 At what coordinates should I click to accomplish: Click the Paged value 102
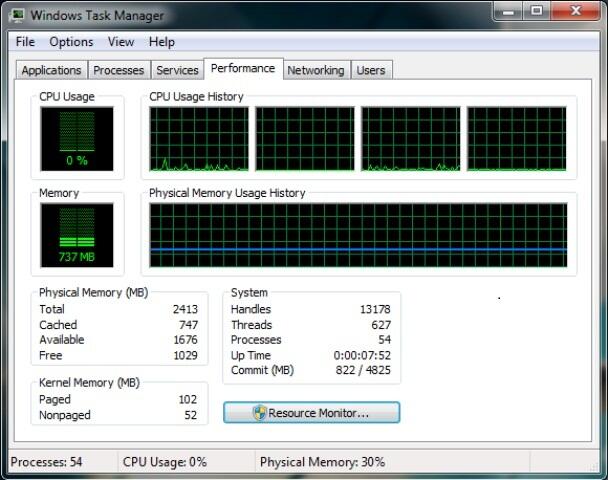(188, 399)
